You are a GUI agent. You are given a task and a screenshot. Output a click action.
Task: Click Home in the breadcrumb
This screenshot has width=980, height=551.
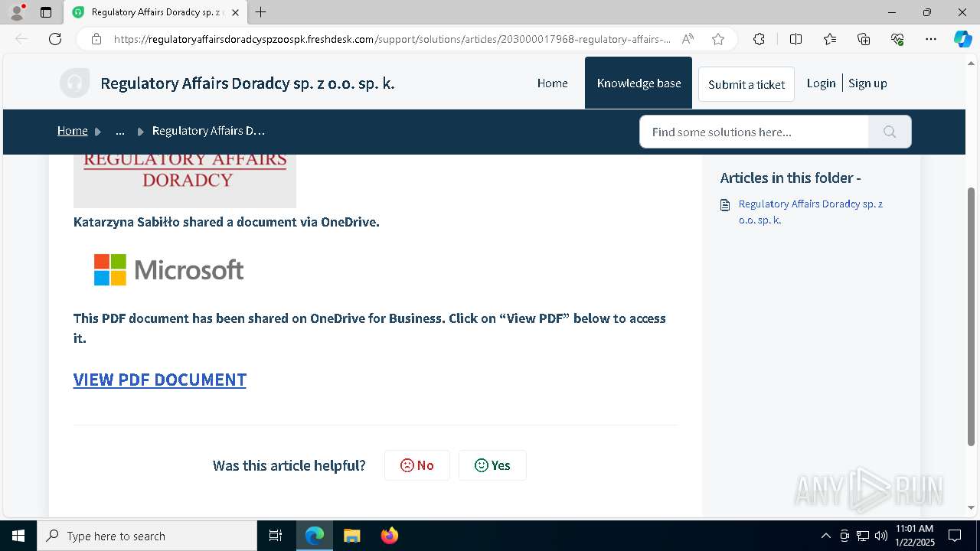73,131
